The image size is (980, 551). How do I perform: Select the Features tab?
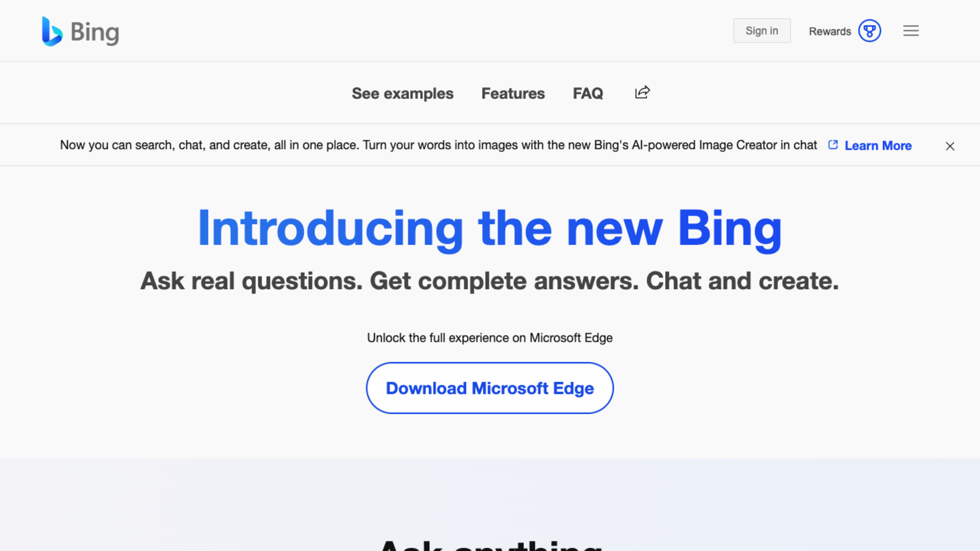tap(513, 93)
